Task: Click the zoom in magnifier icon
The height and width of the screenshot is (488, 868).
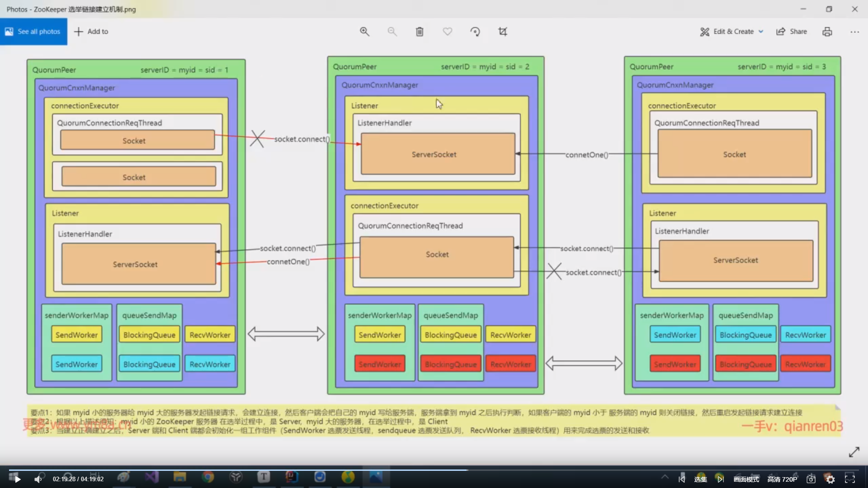Action: 364,32
